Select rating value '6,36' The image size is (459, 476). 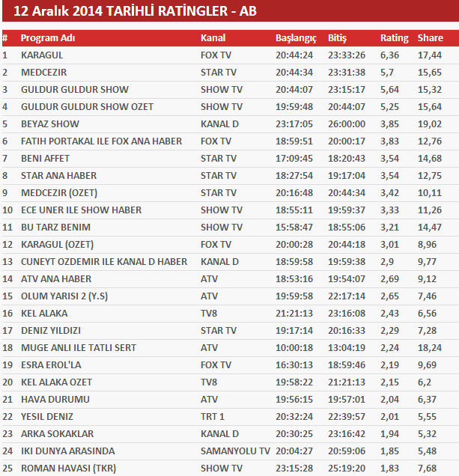click(x=390, y=55)
